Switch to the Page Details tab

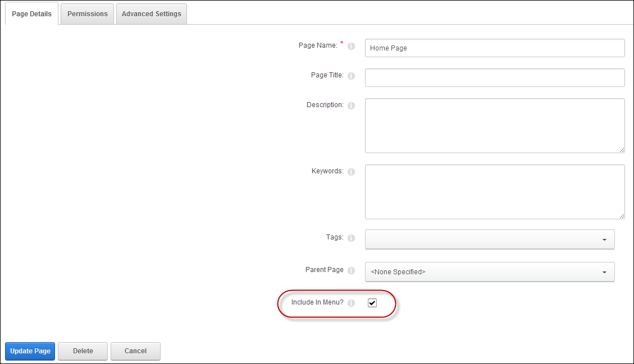coord(31,13)
